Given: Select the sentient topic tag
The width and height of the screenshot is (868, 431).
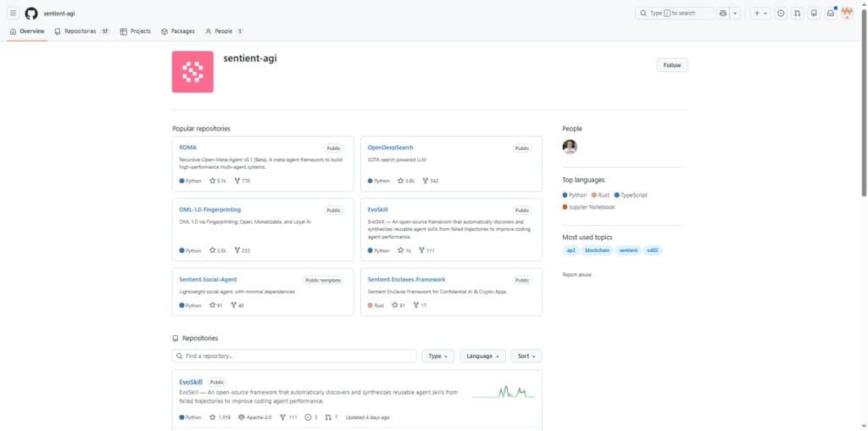Looking at the screenshot, I should [x=628, y=250].
